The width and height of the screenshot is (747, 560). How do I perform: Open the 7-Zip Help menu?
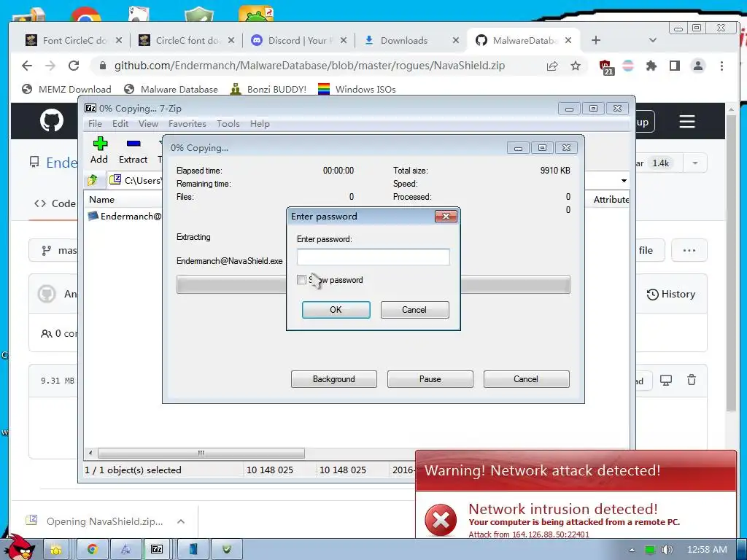click(x=260, y=124)
